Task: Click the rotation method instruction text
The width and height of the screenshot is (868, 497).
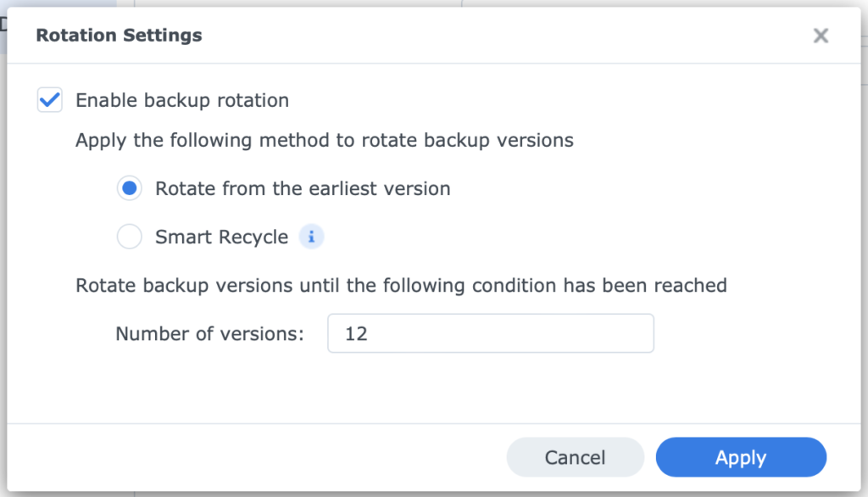Action: coord(324,140)
